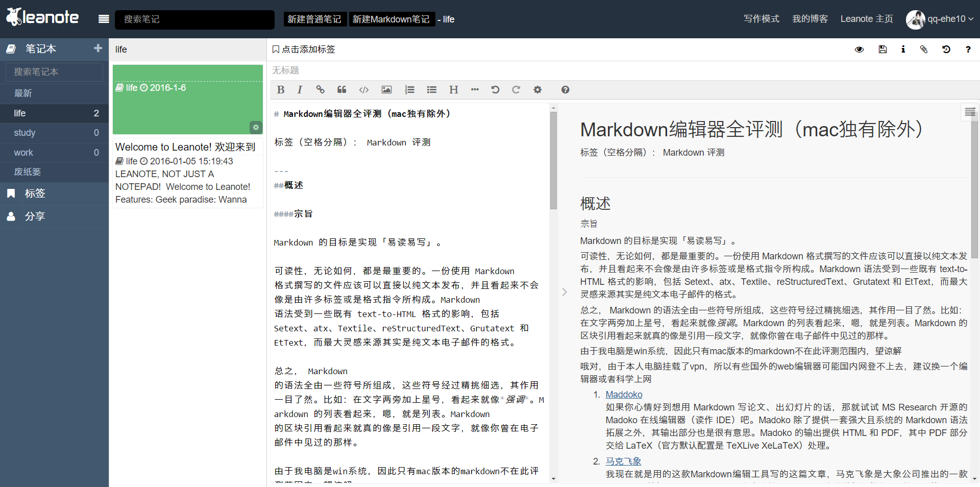
Task: Open the 废纸篓 trash notebook
Action: click(x=54, y=172)
